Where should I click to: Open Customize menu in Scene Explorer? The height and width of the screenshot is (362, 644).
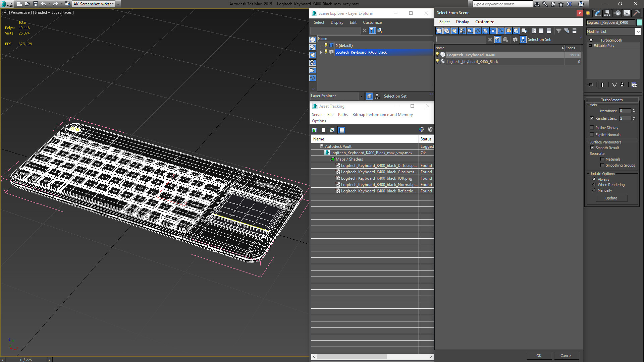[372, 22]
